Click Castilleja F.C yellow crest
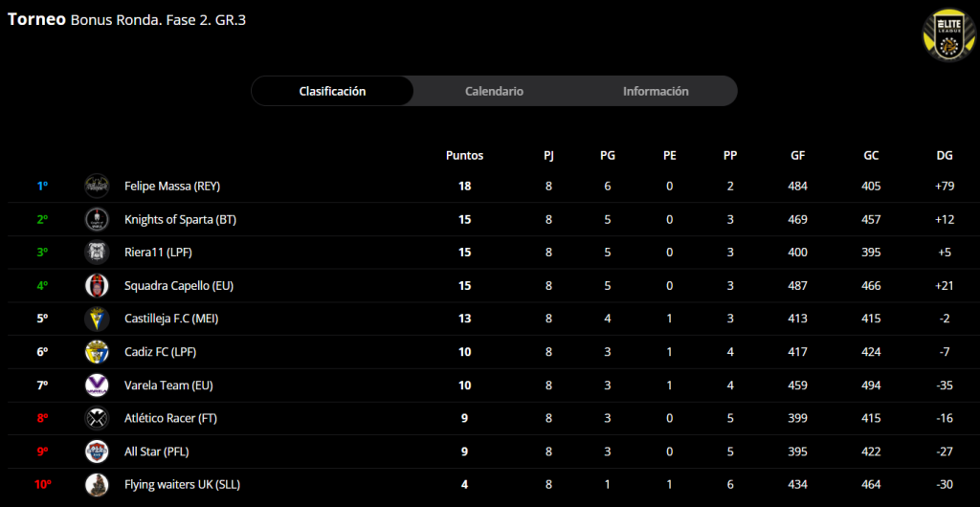This screenshot has height=507, width=980. 97,319
